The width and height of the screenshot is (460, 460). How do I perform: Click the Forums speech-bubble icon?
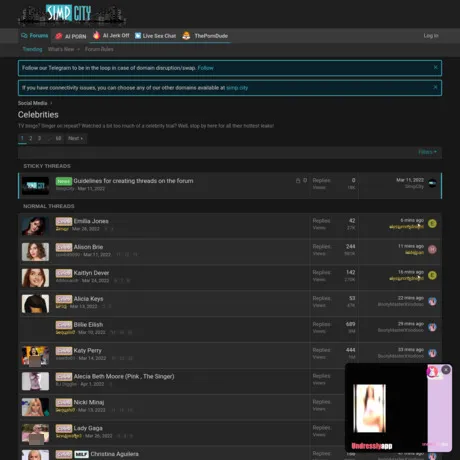point(24,36)
